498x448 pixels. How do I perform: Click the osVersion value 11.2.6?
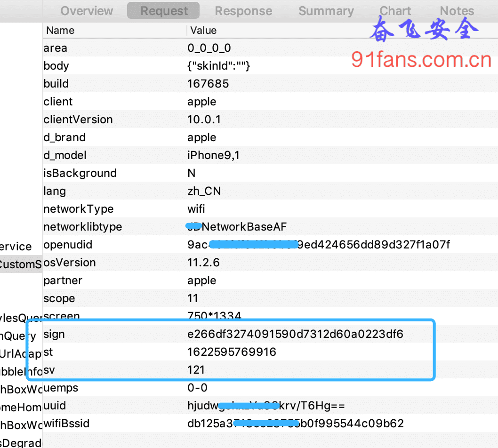coord(203,263)
